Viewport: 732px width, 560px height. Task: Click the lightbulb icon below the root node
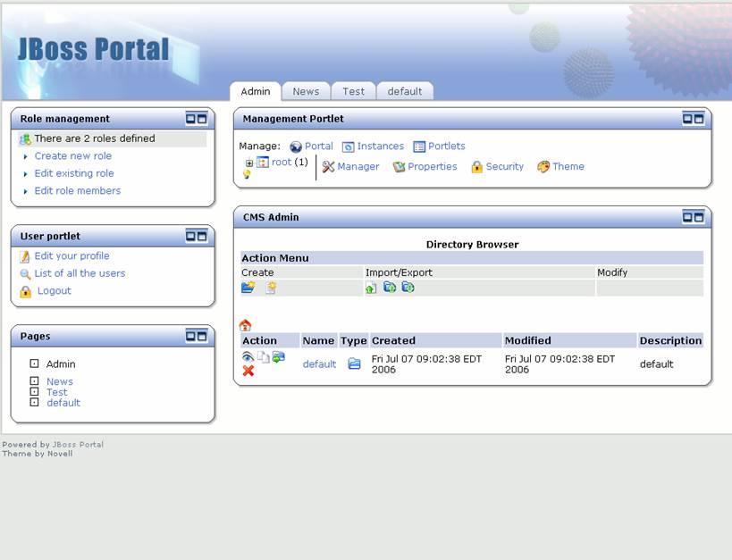click(247, 174)
